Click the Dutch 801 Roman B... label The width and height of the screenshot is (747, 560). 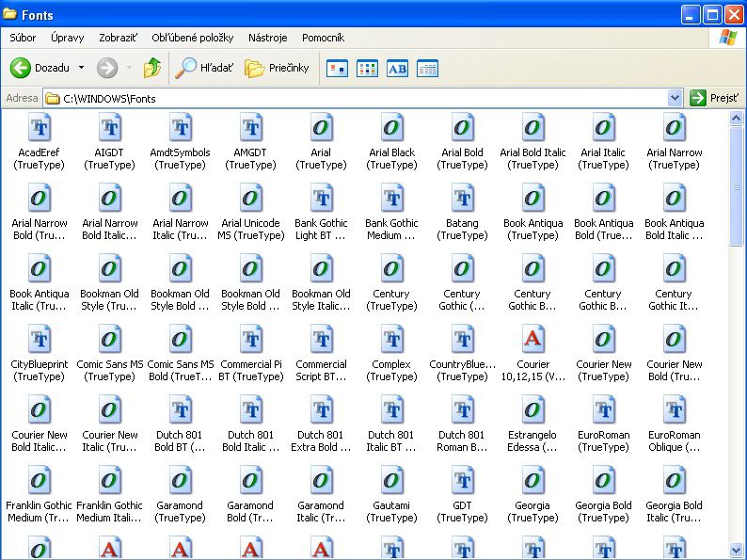[462, 440]
